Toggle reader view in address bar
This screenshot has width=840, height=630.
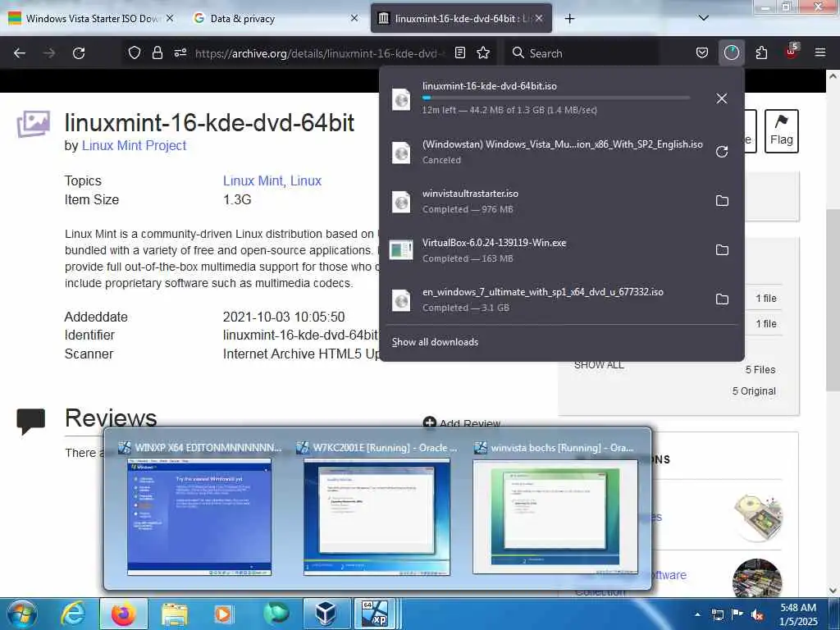pos(459,53)
